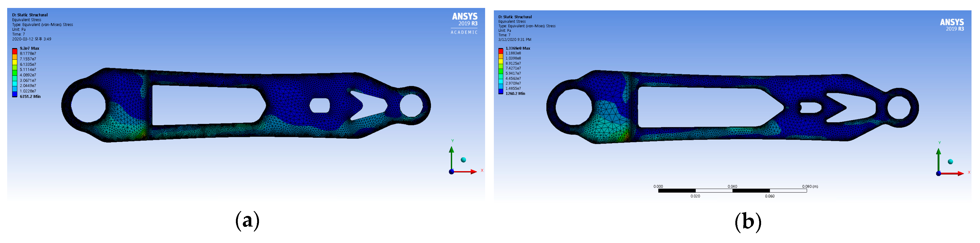Click the scale ruler bar in figure (b)
The image size is (980, 243).
click(x=732, y=190)
